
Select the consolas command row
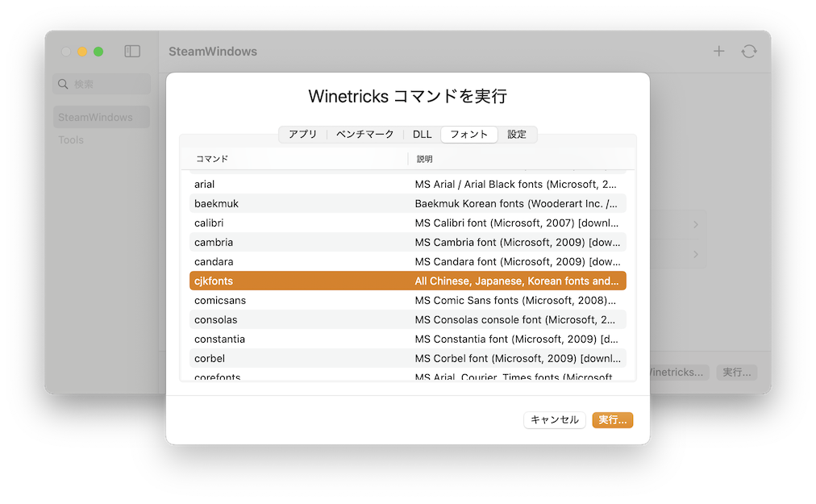click(x=408, y=319)
